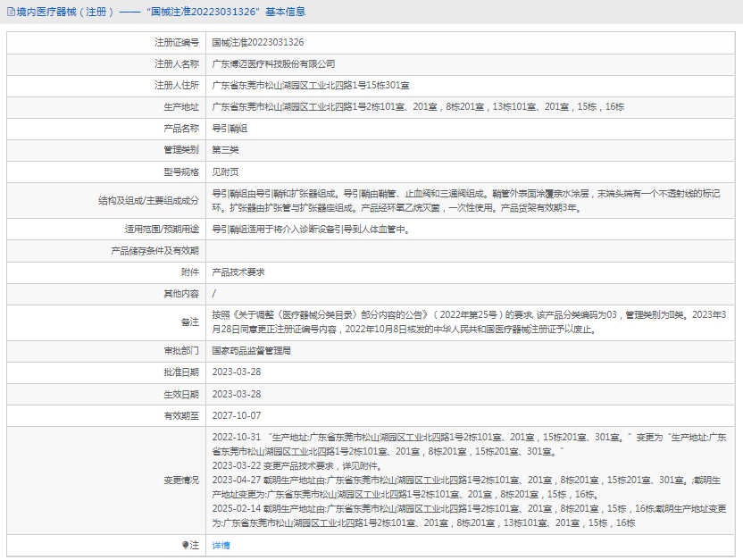
Task: Click the label 型号规格
Action: click(x=181, y=172)
